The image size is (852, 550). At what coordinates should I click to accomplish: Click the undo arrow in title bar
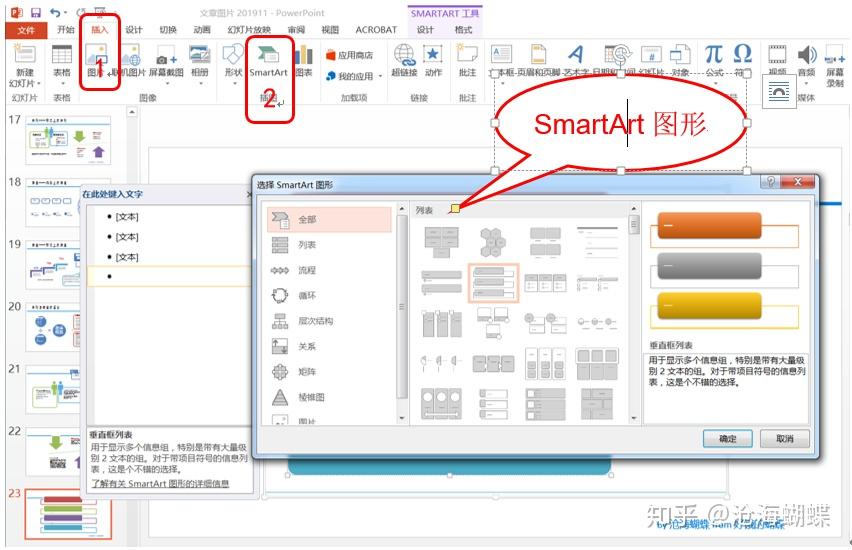pos(55,12)
